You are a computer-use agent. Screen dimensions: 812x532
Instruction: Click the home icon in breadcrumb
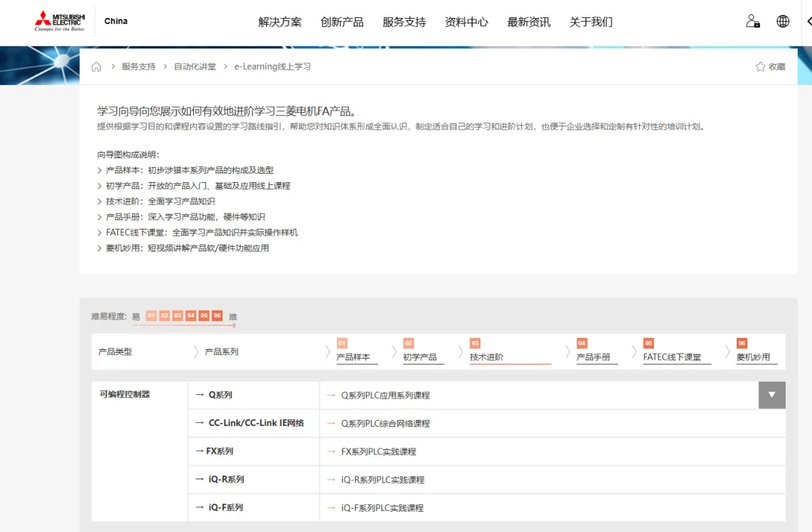96,66
